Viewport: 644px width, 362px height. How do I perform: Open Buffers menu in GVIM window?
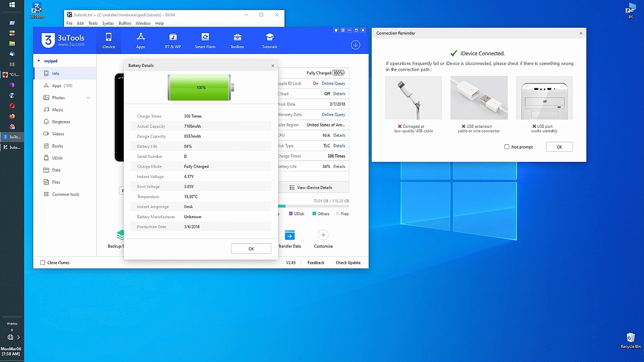(125, 23)
